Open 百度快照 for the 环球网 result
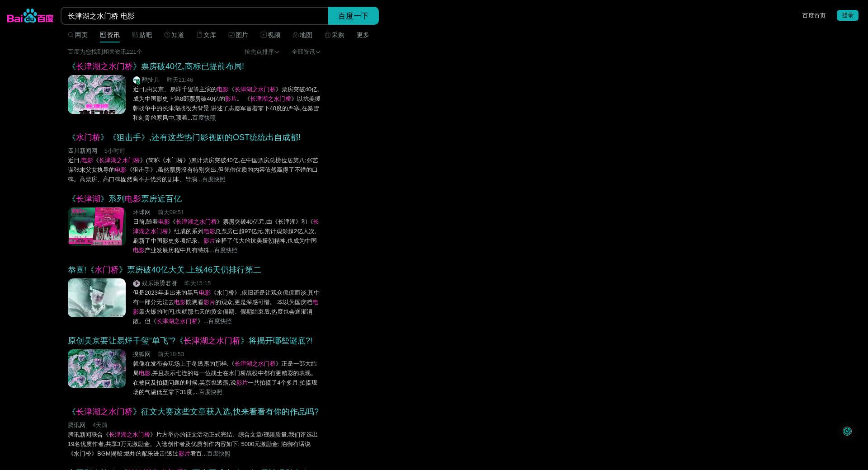This screenshot has width=868, height=470. (x=226, y=250)
